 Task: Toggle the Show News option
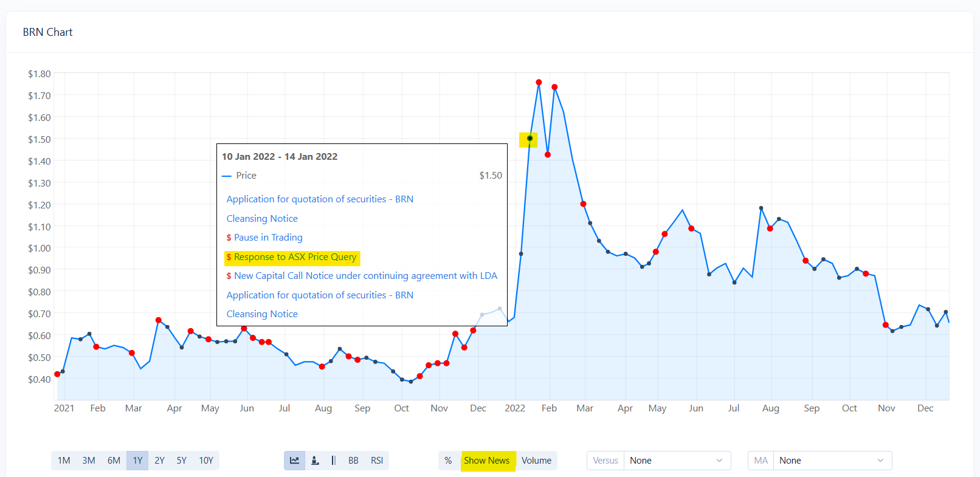click(x=487, y=461)
